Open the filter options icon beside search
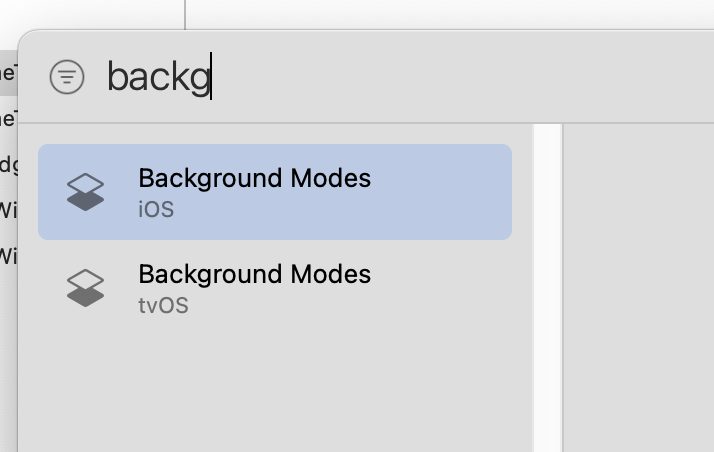The width and height of the screenshot is (714, 452). point(67,77)
